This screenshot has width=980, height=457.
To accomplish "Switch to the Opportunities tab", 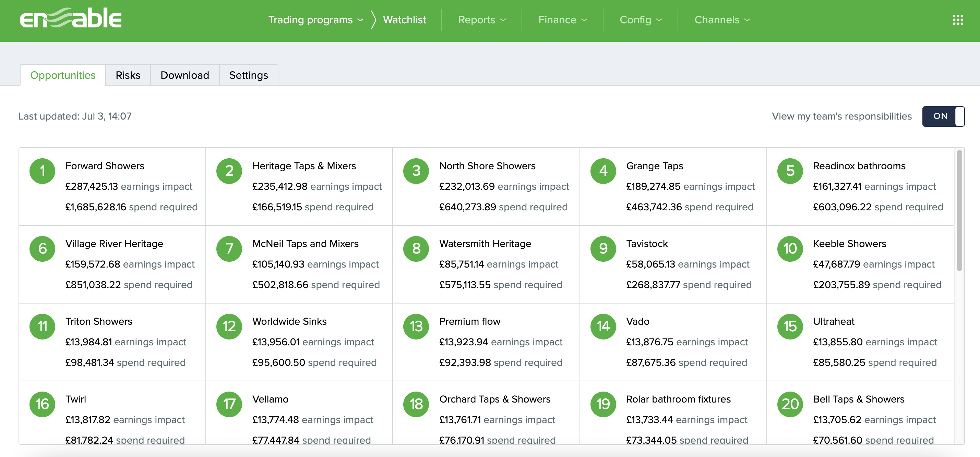I will [x=63, y=75].
